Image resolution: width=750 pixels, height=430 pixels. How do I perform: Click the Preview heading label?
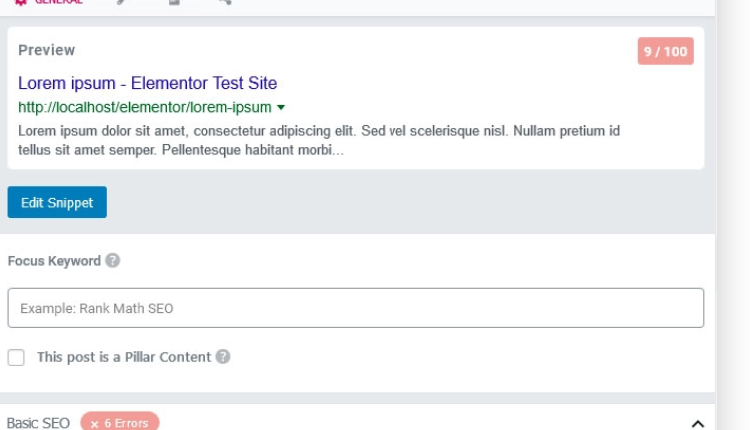46,50
